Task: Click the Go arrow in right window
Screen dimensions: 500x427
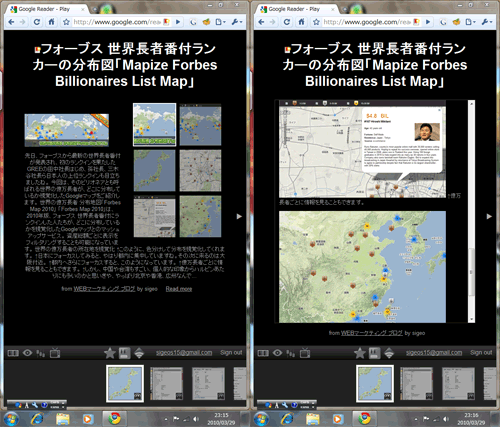Action: pyautogui.click(x=428, y=22)
